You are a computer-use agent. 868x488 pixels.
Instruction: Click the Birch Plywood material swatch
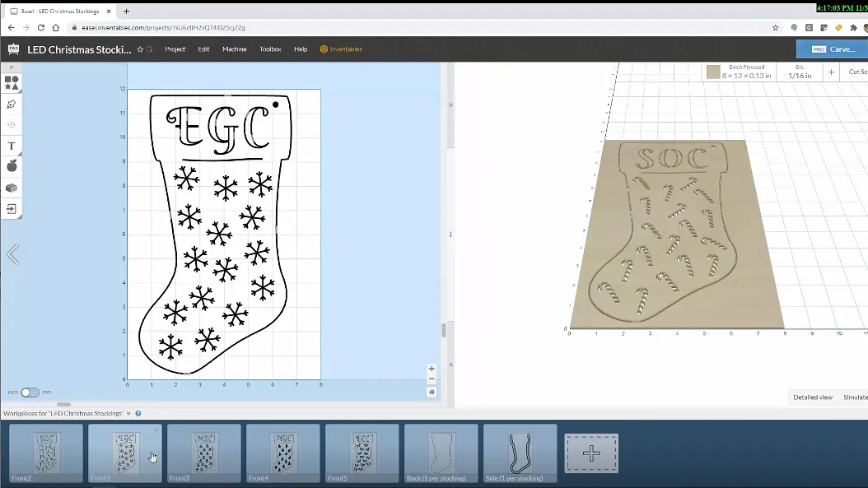pyautogui.click(x=712, y=72)
